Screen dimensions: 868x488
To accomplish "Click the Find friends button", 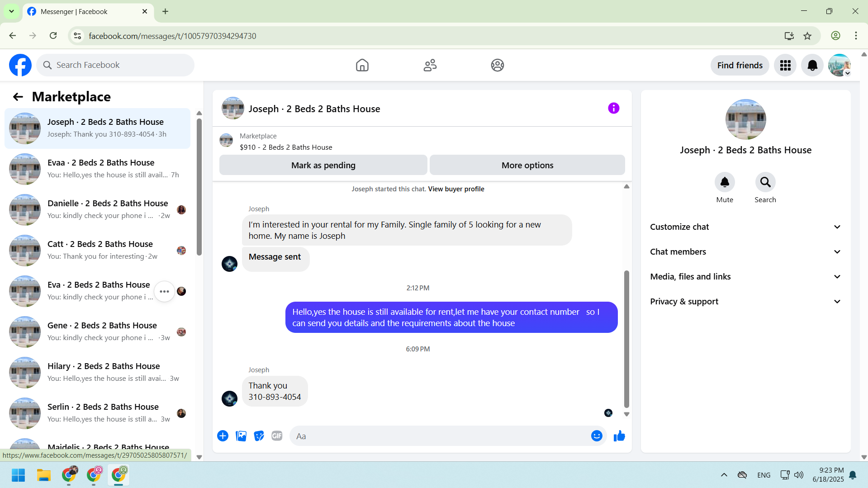I will pos(740,66).
